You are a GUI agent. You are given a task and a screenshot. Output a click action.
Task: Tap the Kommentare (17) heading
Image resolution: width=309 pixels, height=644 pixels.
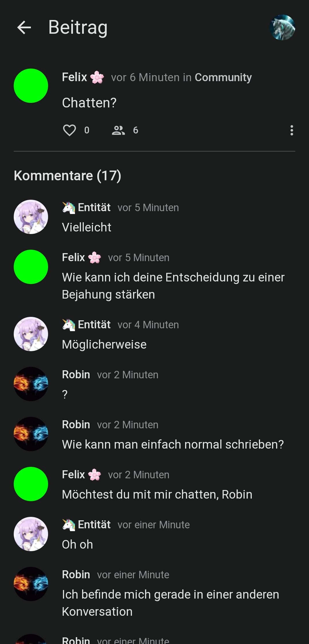68,175
